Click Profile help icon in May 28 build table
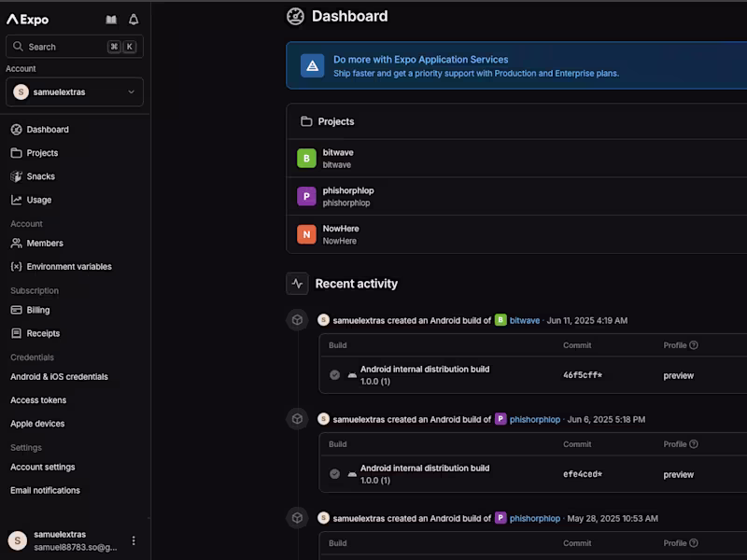Viewport: 747px width, 560px height. click(694, 543)
